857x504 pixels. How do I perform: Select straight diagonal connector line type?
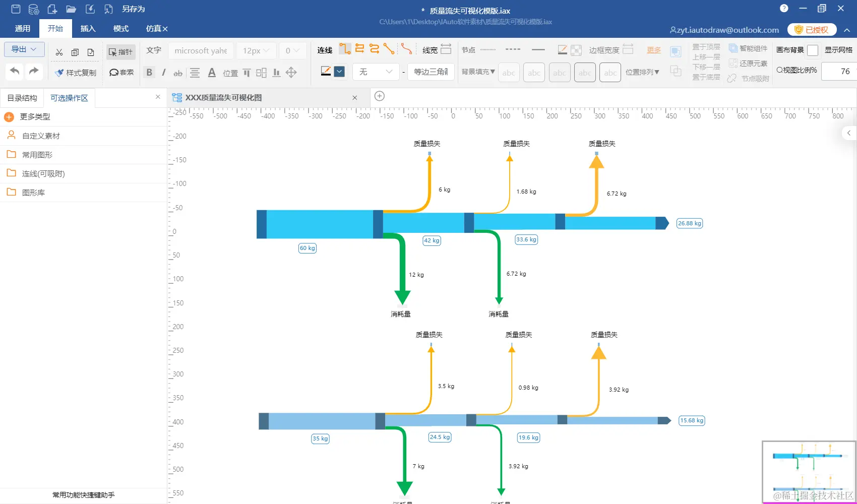[x=389, y=49]
